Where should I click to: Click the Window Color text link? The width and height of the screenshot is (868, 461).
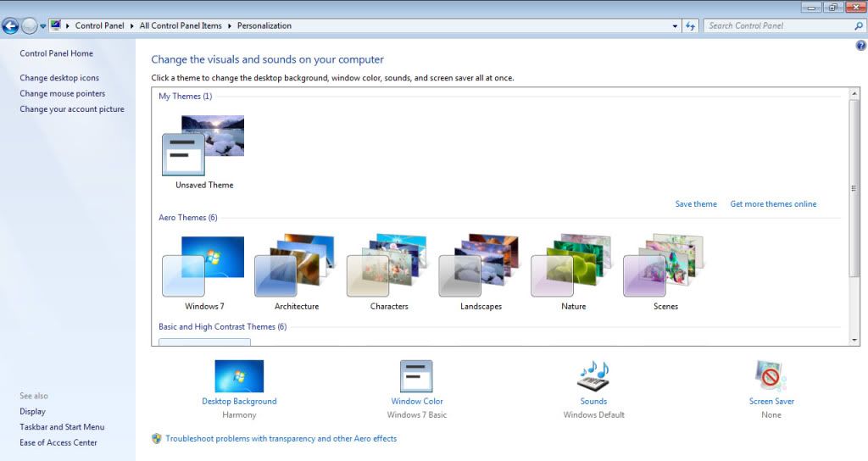pos(417,401)
